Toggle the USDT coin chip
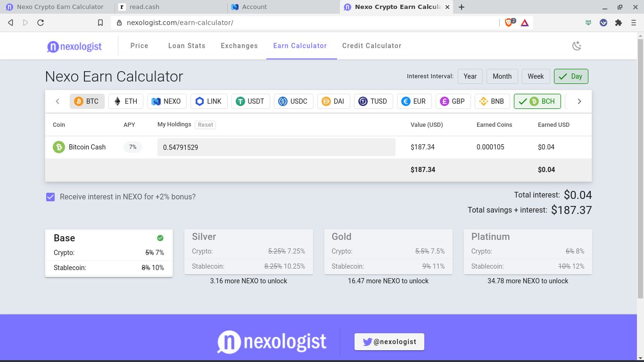 point(251,101)
